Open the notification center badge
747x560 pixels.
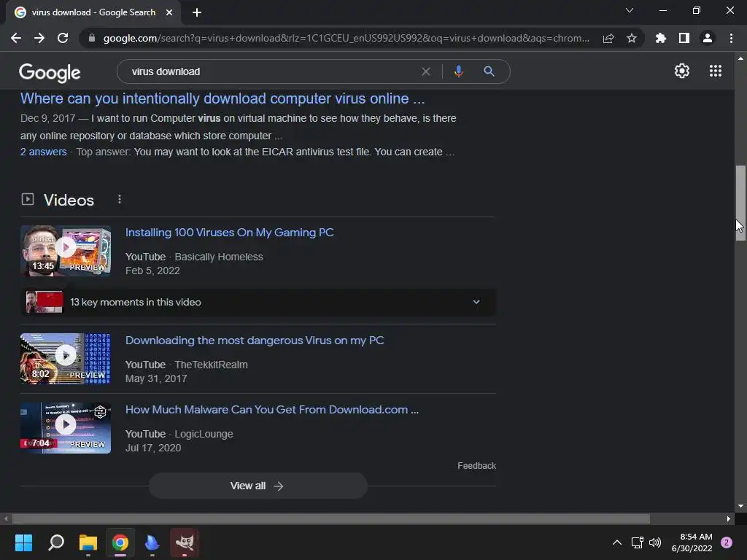[x=727, y=542]
